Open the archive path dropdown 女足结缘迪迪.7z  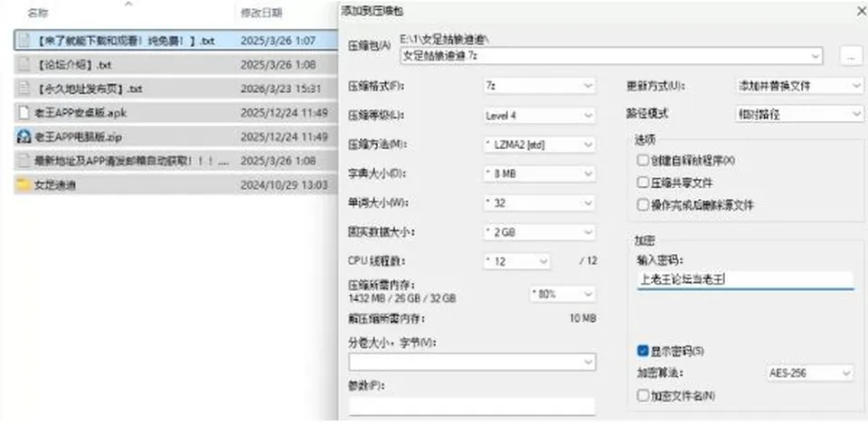(x=611, y=56)
